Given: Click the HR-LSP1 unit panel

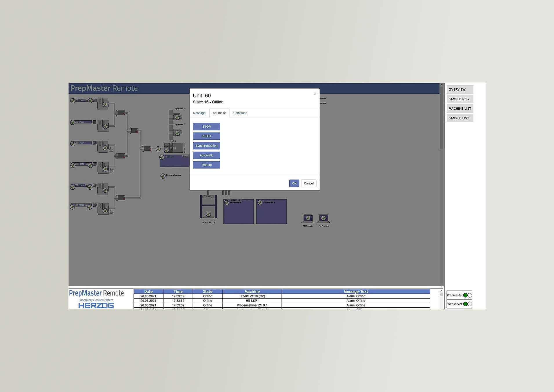Looking at the screenshot, I should pyautogui.click(x=175, y=161).
